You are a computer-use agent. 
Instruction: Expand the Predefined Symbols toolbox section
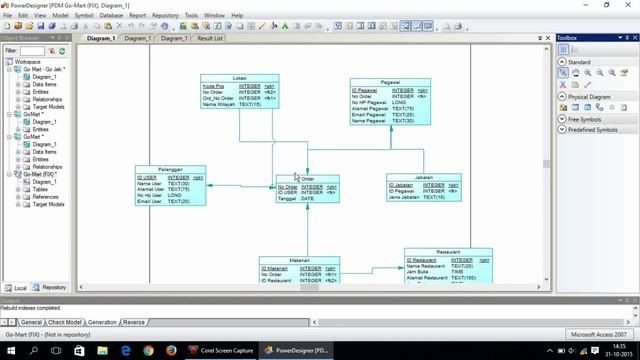pyautogui.click(x=562, y=129)
